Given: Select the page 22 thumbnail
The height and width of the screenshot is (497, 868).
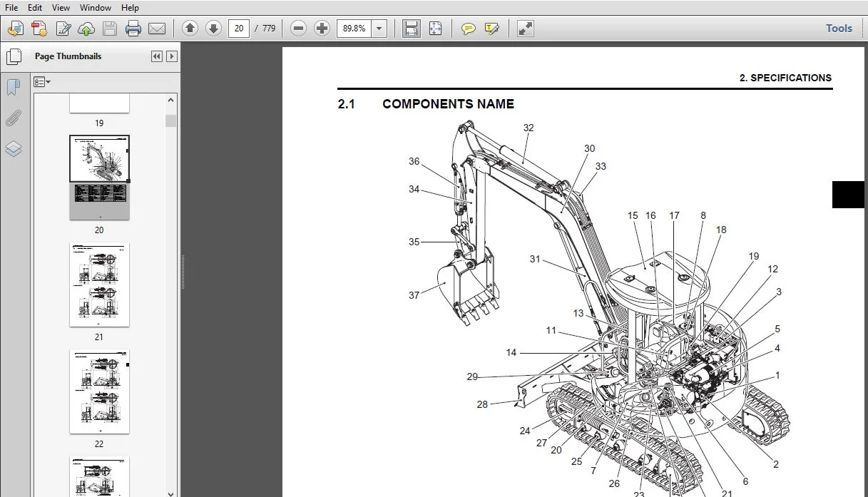Looking at the screenshot, I should (99, 391).
